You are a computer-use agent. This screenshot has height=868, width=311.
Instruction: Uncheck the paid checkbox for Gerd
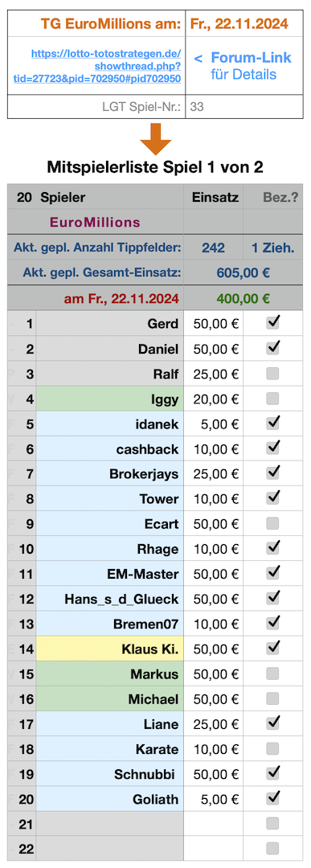[x=272, y=323]
